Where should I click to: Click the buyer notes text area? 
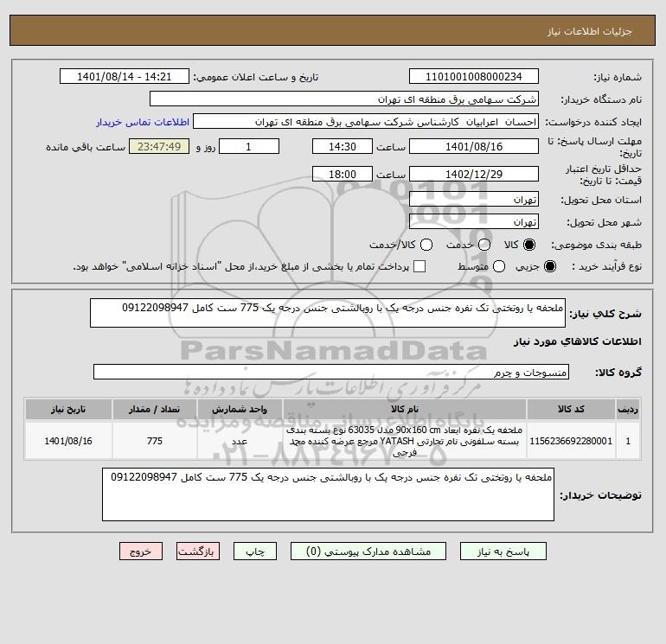[328, 494]
